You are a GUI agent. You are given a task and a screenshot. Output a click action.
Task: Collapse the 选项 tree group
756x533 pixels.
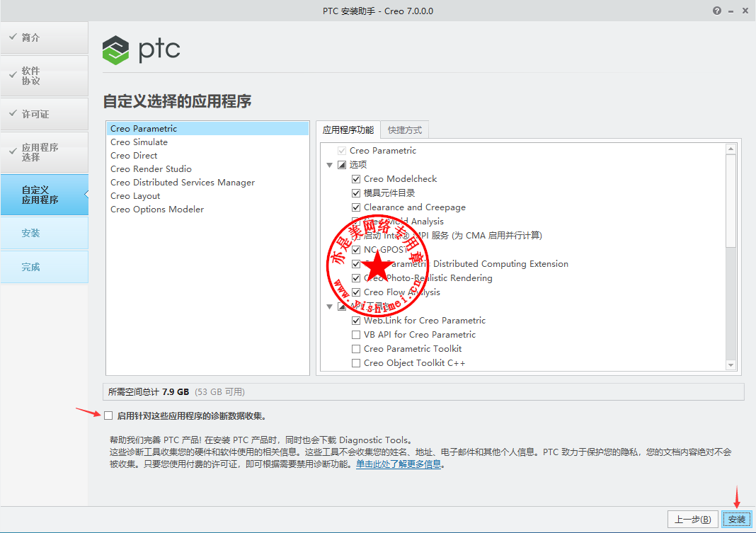[x=329, y=165]
